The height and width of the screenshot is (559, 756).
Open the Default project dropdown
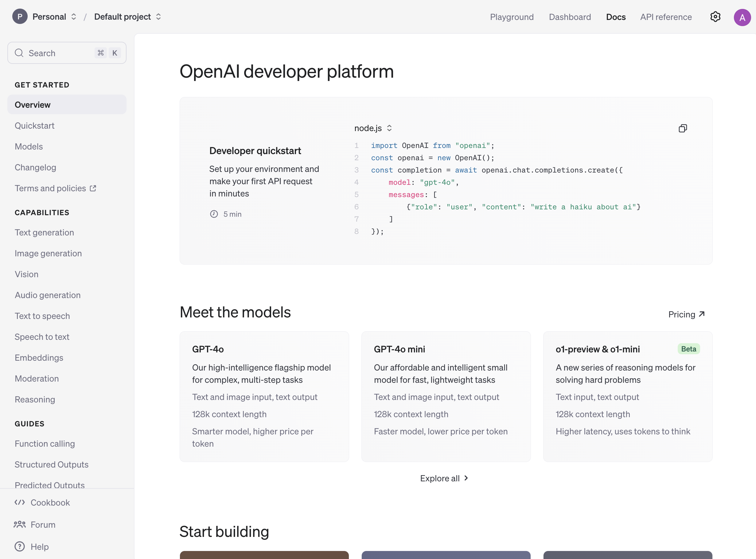pos(158,17)
